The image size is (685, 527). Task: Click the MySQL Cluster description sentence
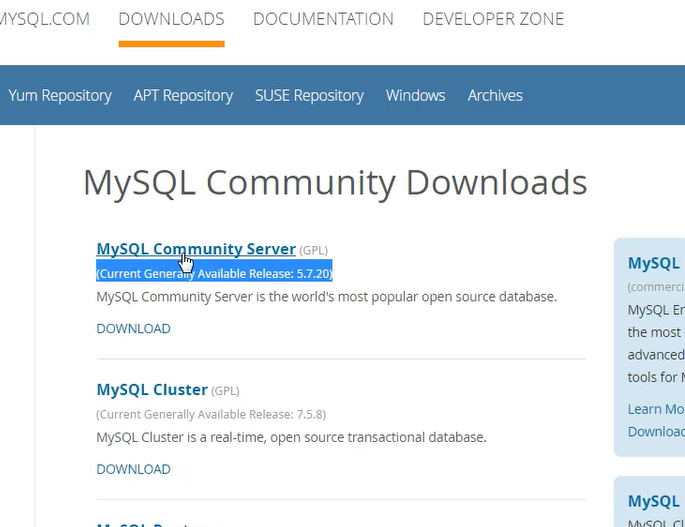[291, 437]
